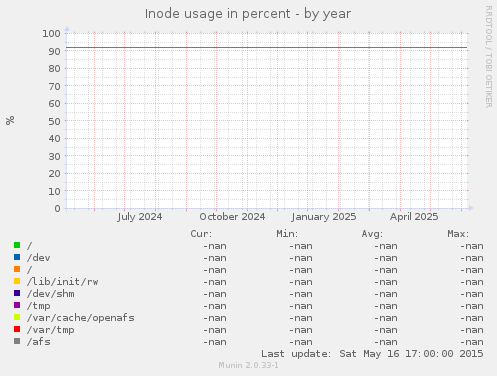Click the Max -nan value for /lib/init/rw
Image resolution: width=497 pixels, height=376 pixels.
(472, 282)
